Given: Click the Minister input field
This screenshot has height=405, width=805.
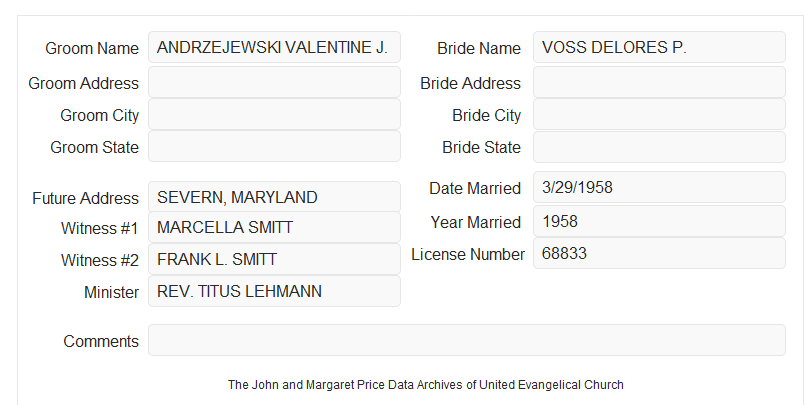Looking at the screenshot, I should point(274,291).
